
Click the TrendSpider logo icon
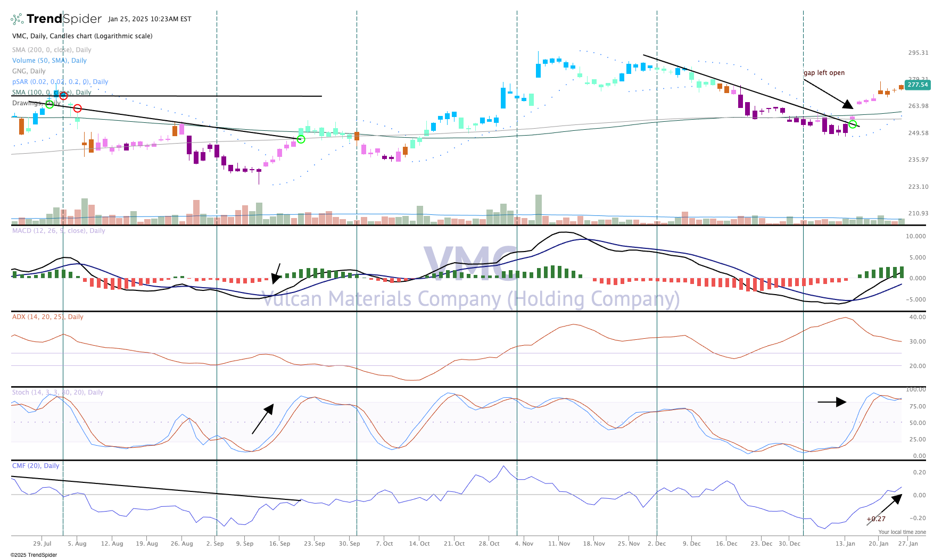[x=17, y=19]
